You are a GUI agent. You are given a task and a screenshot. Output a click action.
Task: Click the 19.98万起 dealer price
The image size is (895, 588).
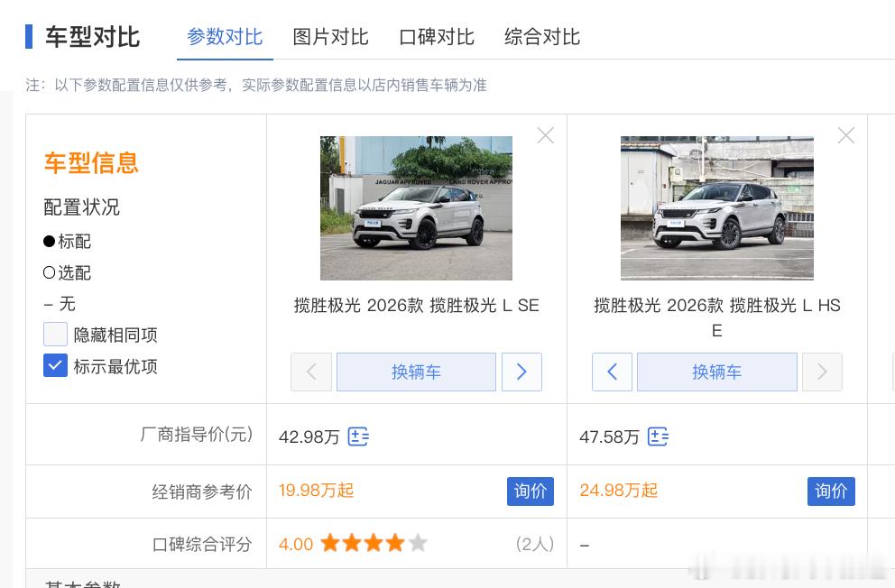click(x=316, y=491)
